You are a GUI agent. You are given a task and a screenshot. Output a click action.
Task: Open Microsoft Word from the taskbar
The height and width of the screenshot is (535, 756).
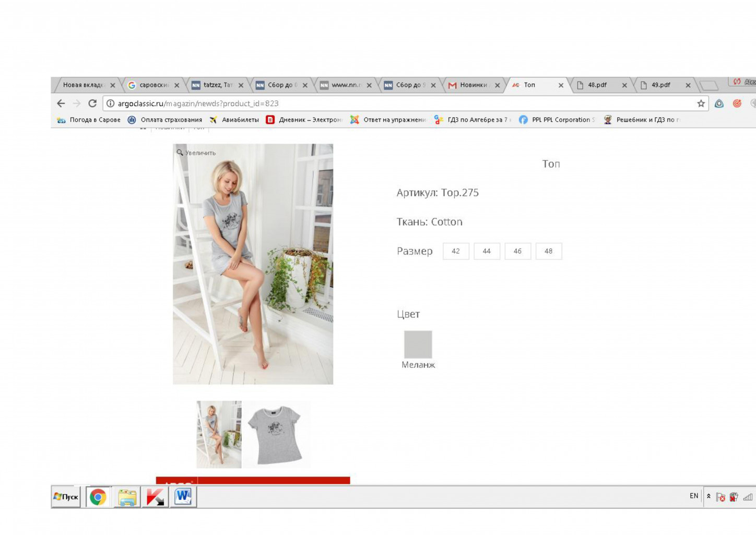click(183, 497)
